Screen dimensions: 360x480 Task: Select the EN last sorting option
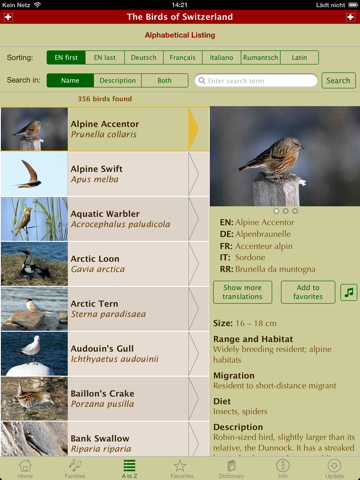click(x=105, y=58)
